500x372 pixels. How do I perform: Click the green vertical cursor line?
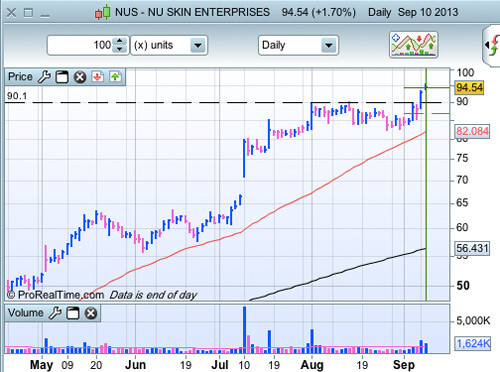pyautogui.click(x=426, y=200)
